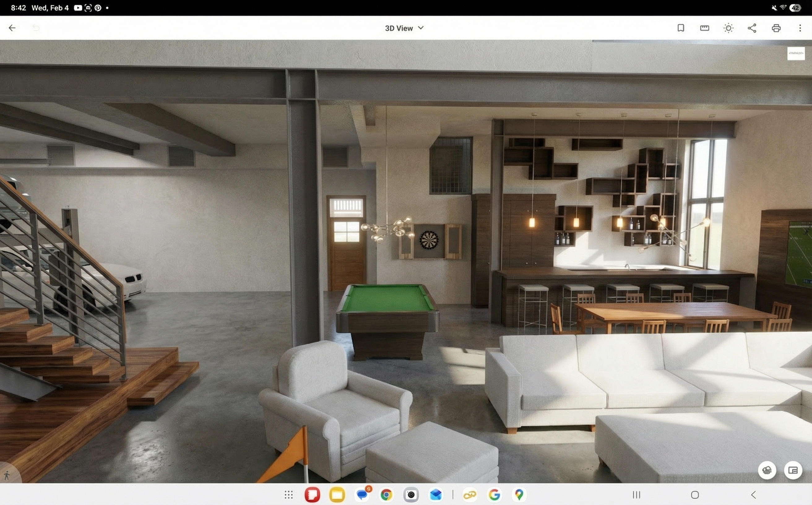Screen dimensions: 812x505
Task: Open the landscape environment button
Action: [x=767, y=470]
